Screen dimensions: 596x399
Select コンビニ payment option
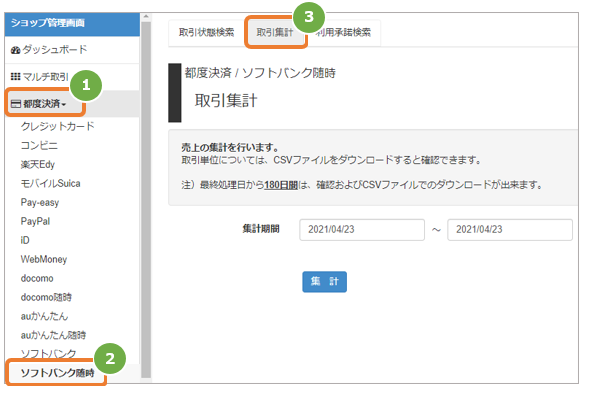point(39,145)
